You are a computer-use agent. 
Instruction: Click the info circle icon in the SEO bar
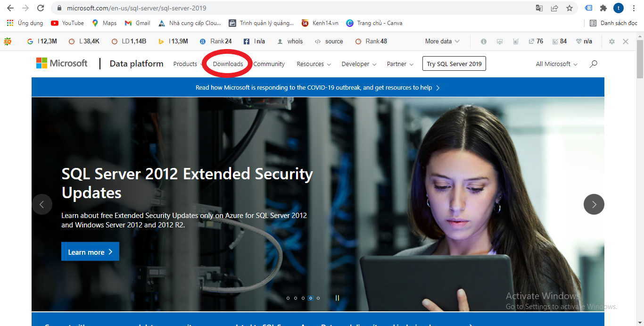tap(484, 42)
